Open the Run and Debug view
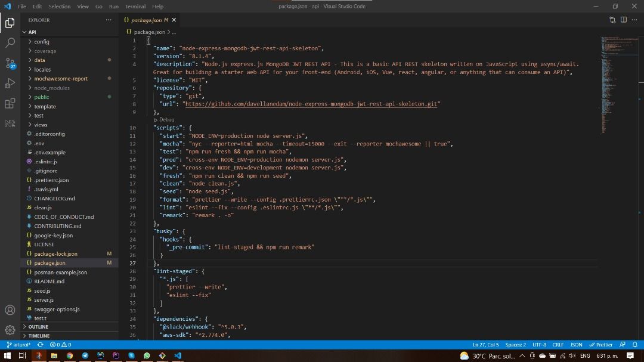This screenshot has width=644, height=362. click(x=10, y=83)
